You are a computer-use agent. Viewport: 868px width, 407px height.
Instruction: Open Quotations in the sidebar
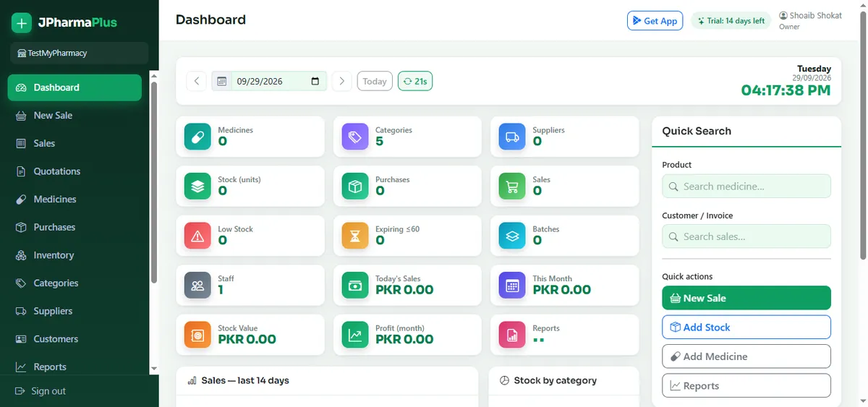coord(75,171)
